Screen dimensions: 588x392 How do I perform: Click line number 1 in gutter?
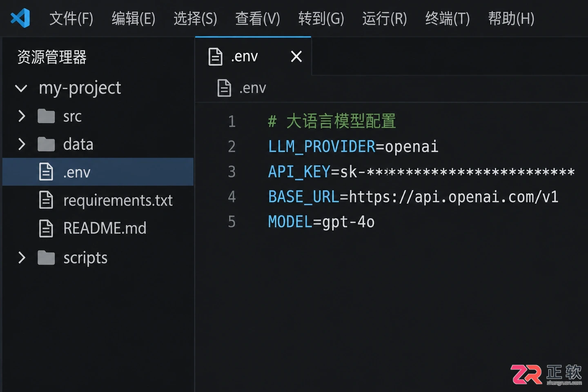(232, 122)
